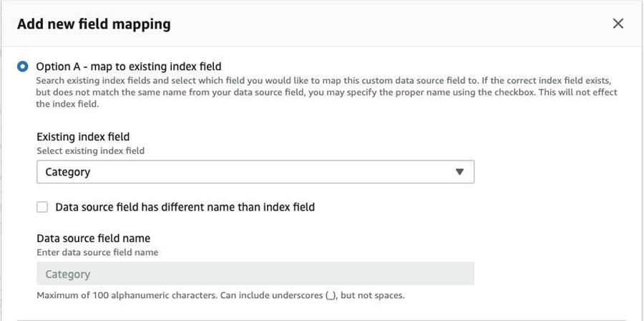Enable the different data source name checkbox
This screenshot has width=644, height=321.
tap(42, 207)
